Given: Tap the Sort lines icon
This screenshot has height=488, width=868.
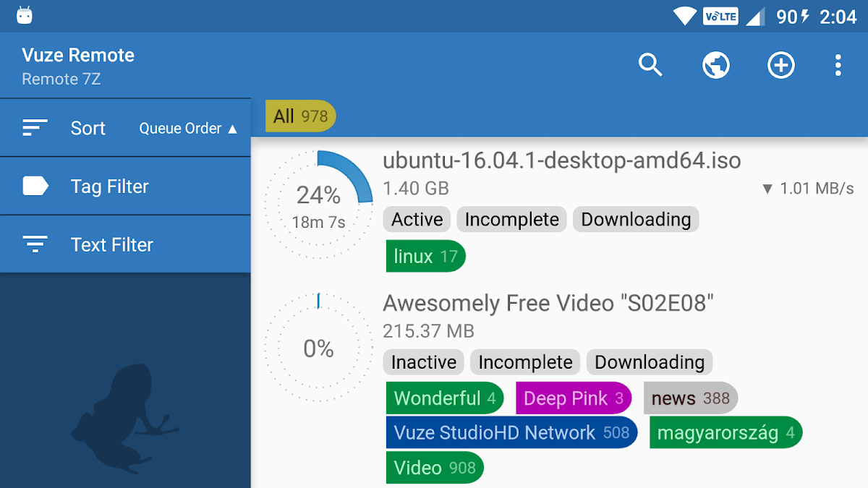Looking at the screenshot, I should (35, 128).
